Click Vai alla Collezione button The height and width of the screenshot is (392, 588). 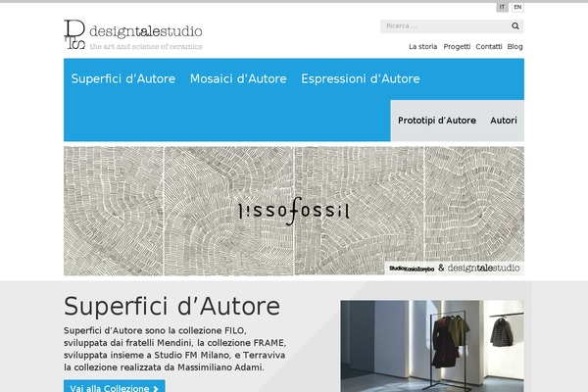coord(115,387)
